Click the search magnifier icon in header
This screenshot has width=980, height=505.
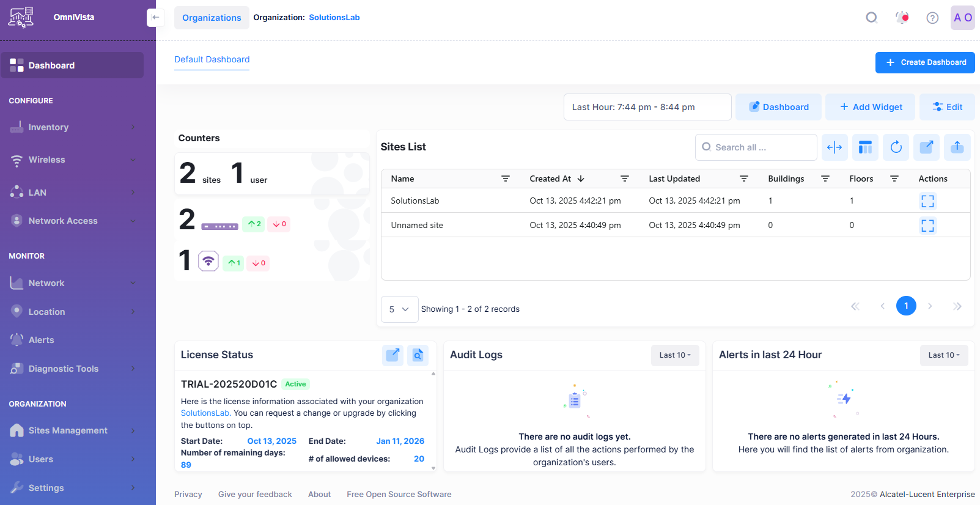coord(871,18)
